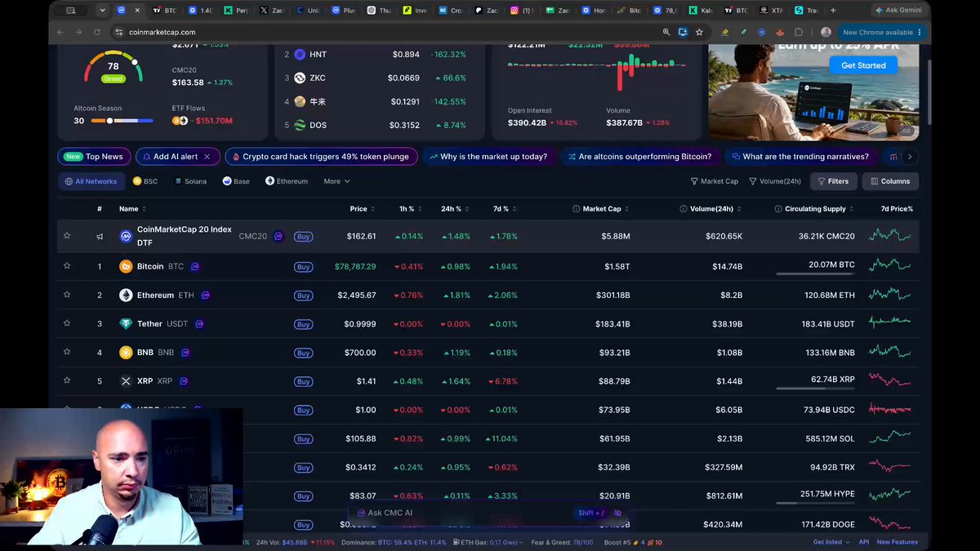Bookmark this page with the star icon
The height and width of the screenshot is (551, 980).
pos(699,32)
